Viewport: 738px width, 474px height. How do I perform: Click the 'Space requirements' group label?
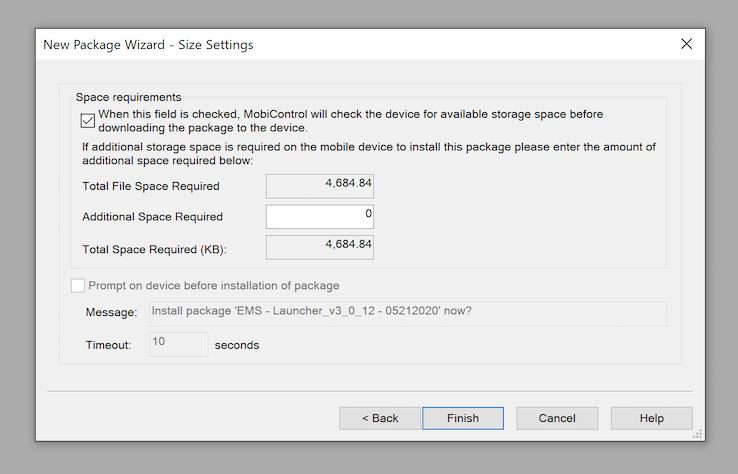click(x=128, y=97)
